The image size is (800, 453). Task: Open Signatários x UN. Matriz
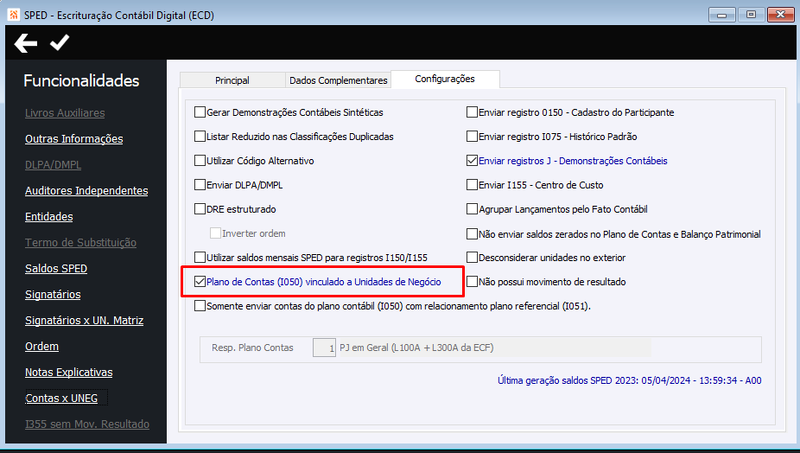click(84, 320)
